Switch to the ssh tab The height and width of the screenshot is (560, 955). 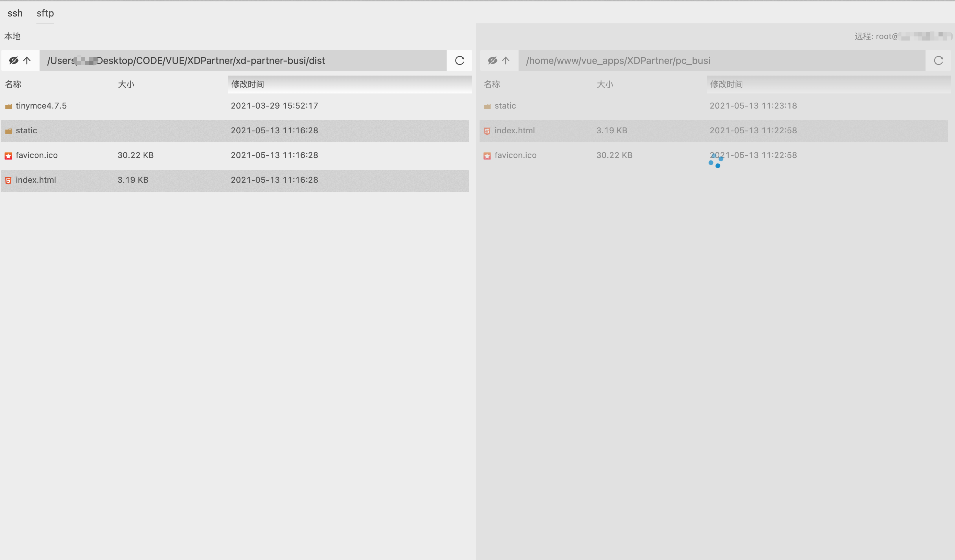click(x=15, y=13)
